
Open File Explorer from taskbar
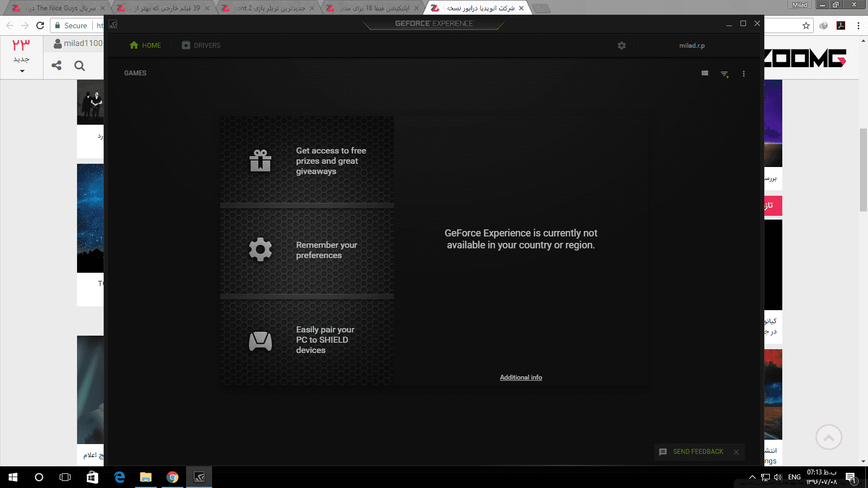coord(145,477)
